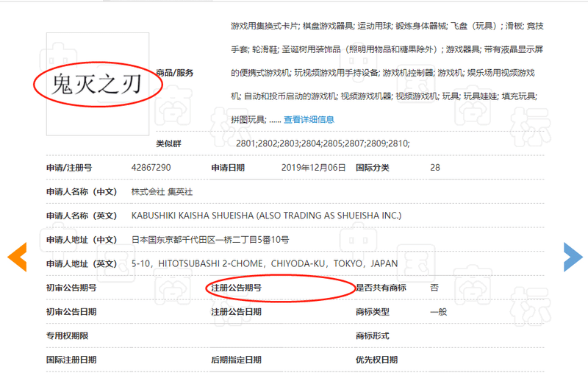Viewport: 588px width, 373px height.
Task: Click the 初审公告期号 label
Action: click(x=71, y=288)
